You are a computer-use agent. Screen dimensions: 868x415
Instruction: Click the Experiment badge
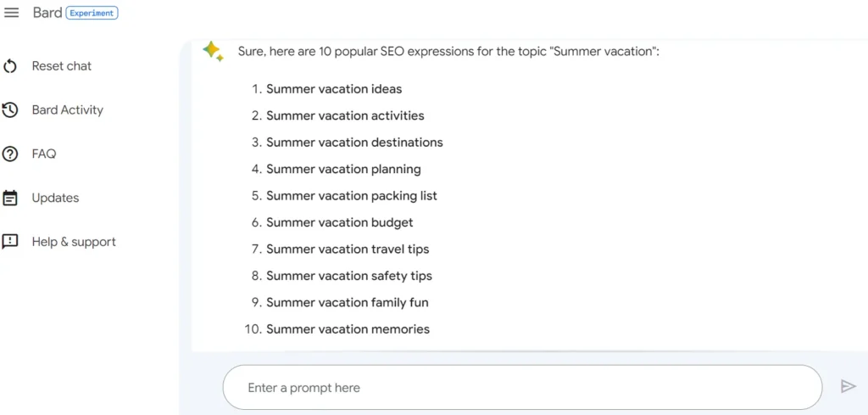click(92, 14)
